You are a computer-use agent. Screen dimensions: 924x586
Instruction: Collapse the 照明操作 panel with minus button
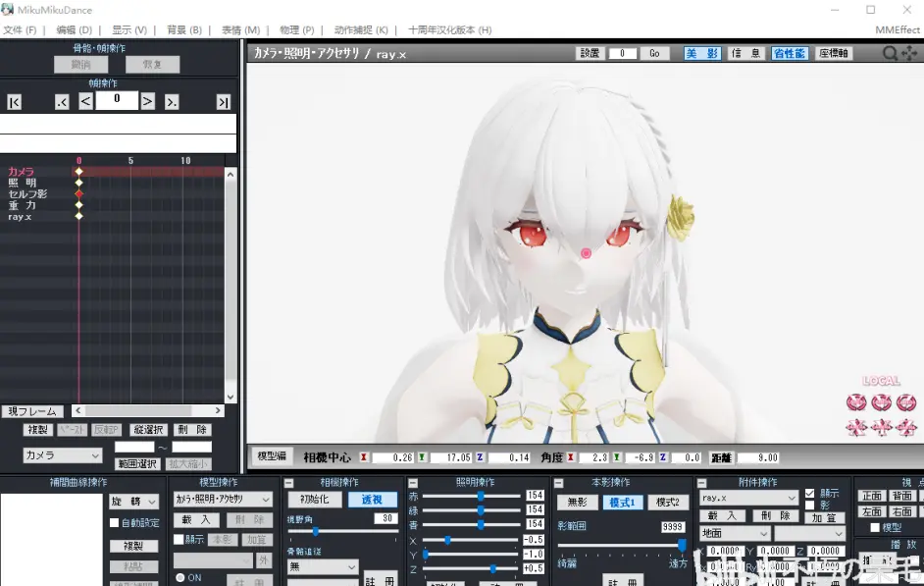tap(413, 483)
